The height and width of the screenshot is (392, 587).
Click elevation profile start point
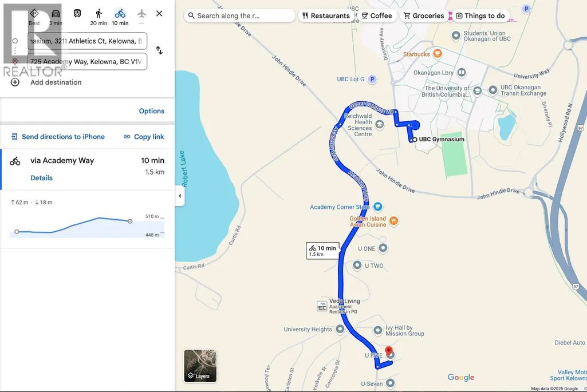click(17, 232)
